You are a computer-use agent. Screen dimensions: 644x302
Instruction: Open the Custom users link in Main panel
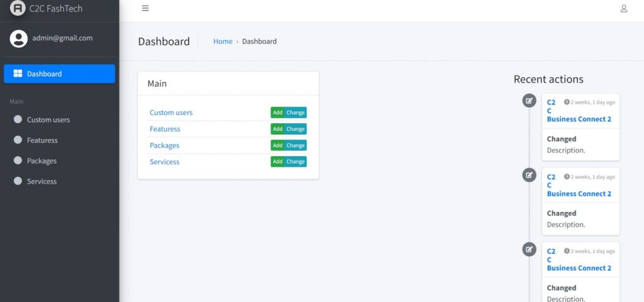pyautogui.click(x=171, y=113)
